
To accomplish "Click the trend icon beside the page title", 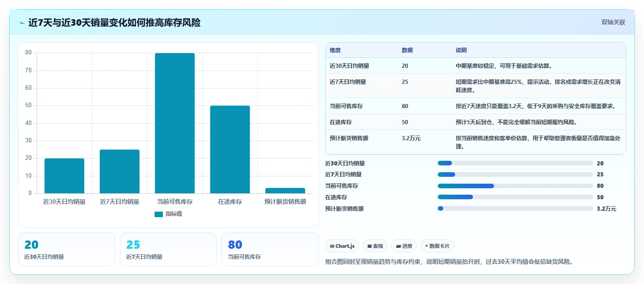I will coord(21,23).
